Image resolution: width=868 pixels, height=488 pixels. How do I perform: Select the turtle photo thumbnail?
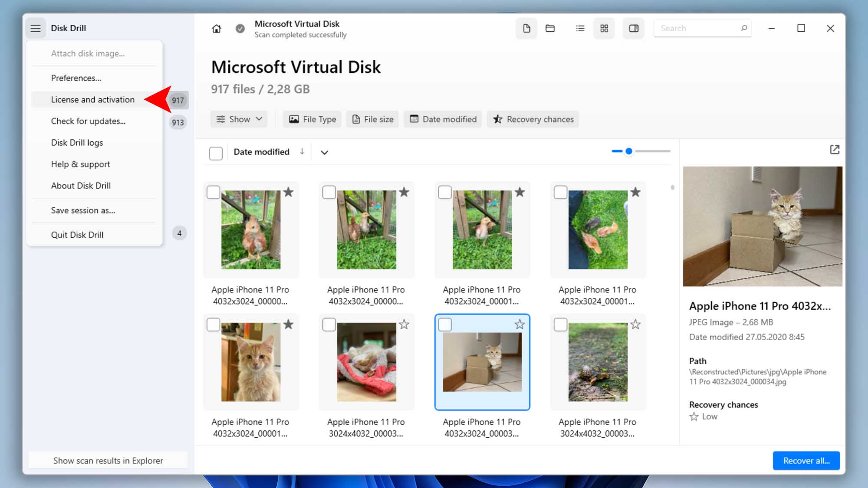point(598,362)
